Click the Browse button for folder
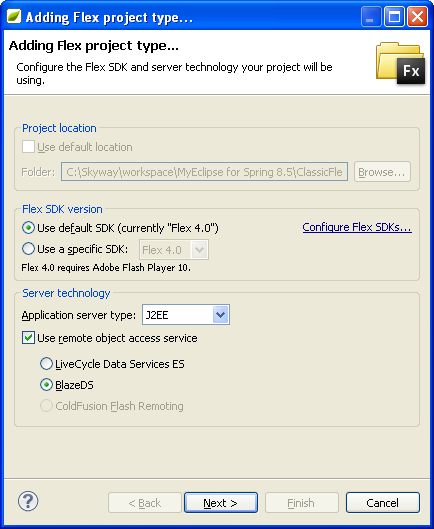The height and width of the screenshot is (529, 434). [382, 172]
